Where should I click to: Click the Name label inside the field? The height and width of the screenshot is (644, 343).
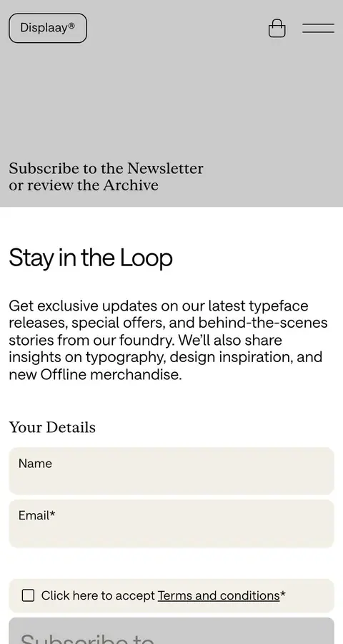pyautogui.click(x=35, y=463)
